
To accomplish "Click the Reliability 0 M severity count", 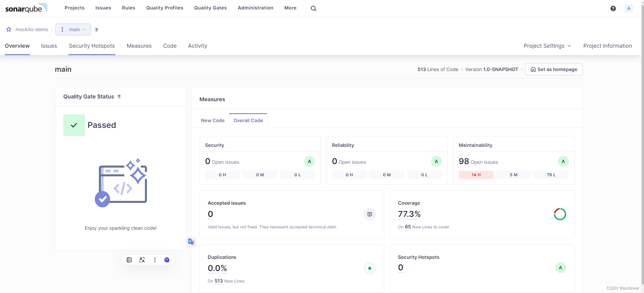I will point(387,175).
